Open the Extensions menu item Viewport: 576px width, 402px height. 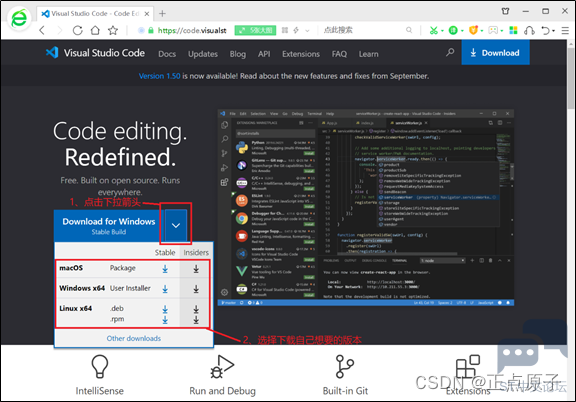point(301,54)
